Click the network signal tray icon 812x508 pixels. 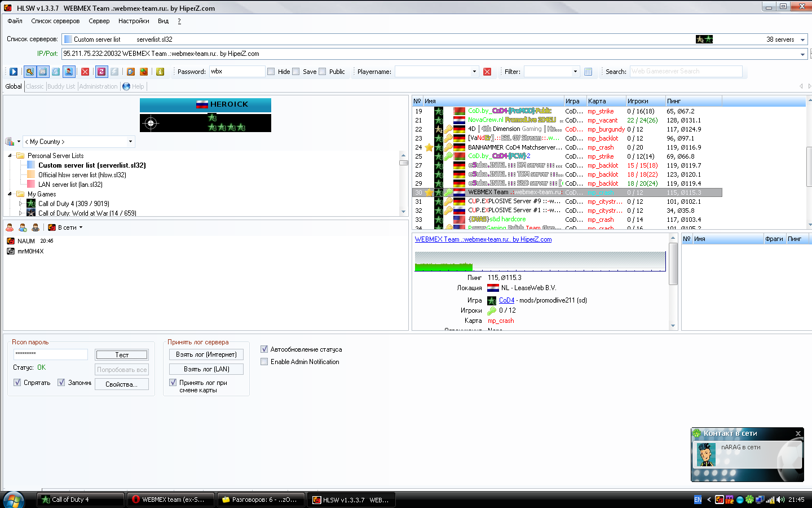pyautogui.click(x=770, y=500)
